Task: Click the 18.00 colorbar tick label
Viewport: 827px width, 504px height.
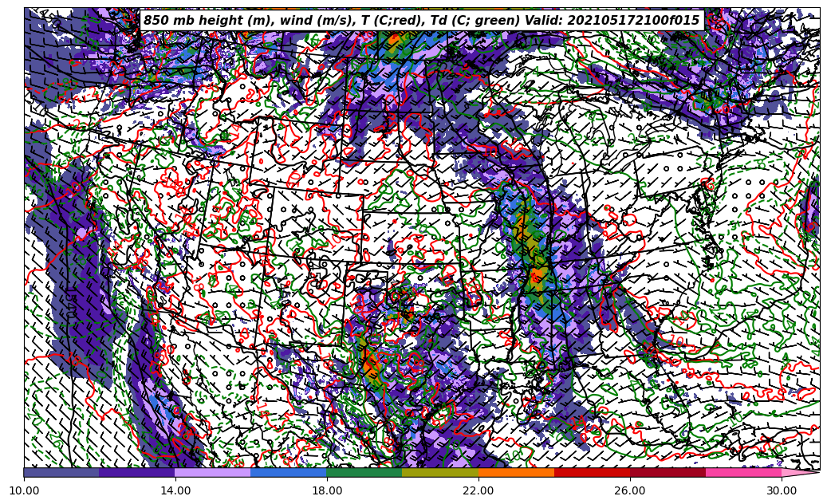Action: point(327,491)
